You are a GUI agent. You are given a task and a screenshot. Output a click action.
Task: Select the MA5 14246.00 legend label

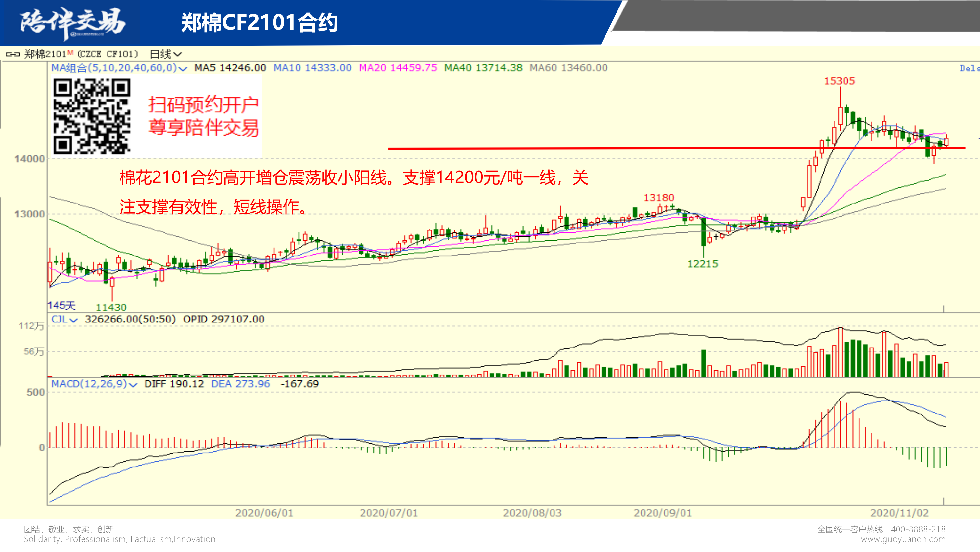230,68
